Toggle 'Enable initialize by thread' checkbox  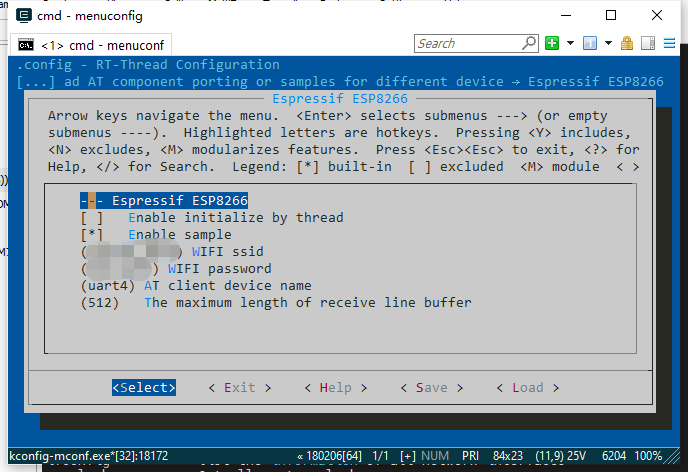click(92, 218)
